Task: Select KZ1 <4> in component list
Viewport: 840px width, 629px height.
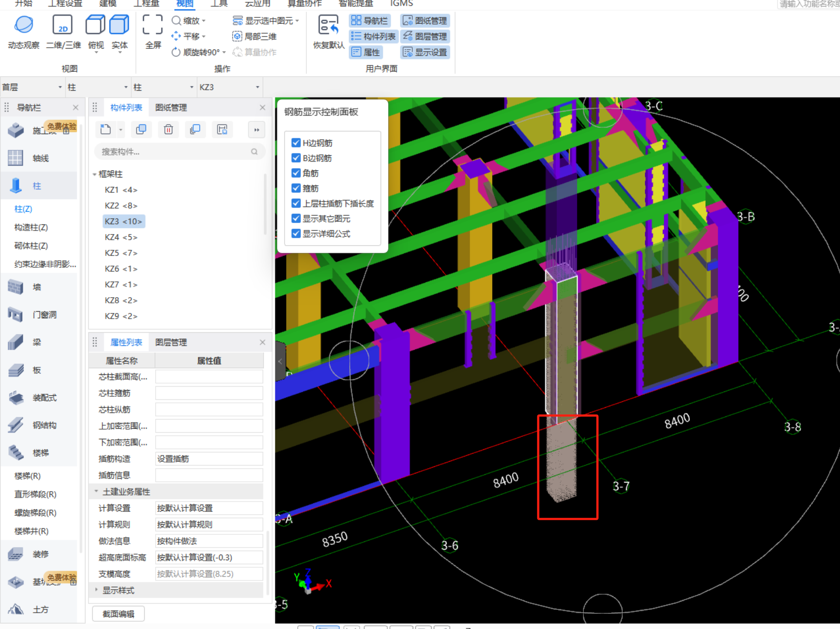Action: (121, 190)
